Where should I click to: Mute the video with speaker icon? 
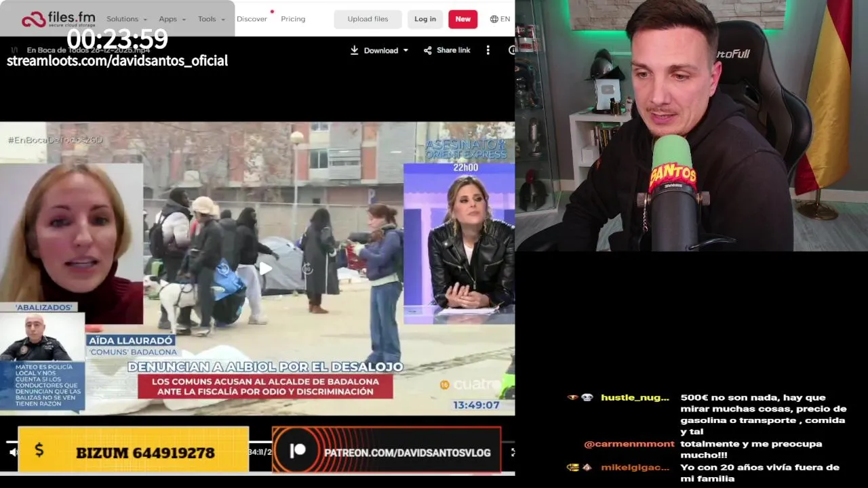(13, 451)
